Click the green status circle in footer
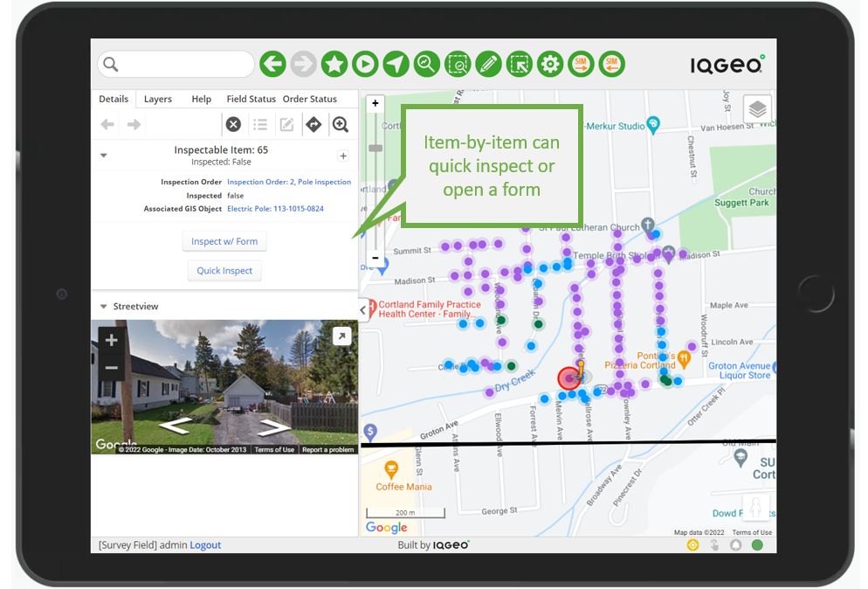 click(757, 545)
